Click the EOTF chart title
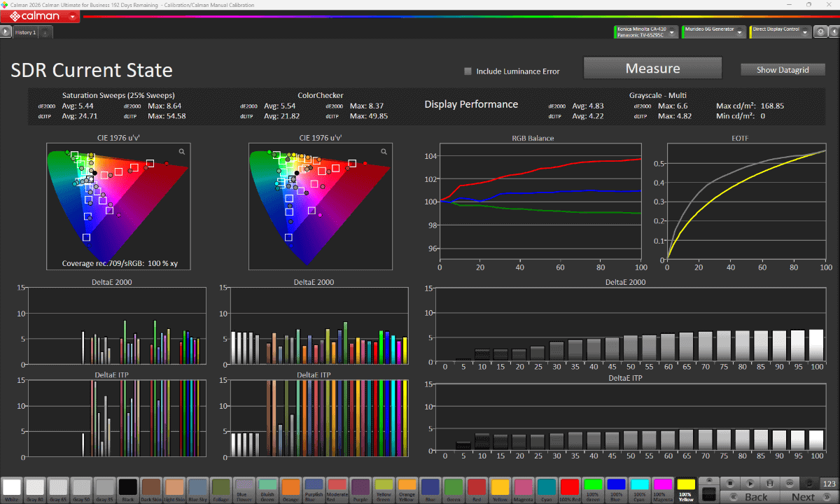The width and height of the screenshot is (840, 504). tap(741, 138)
